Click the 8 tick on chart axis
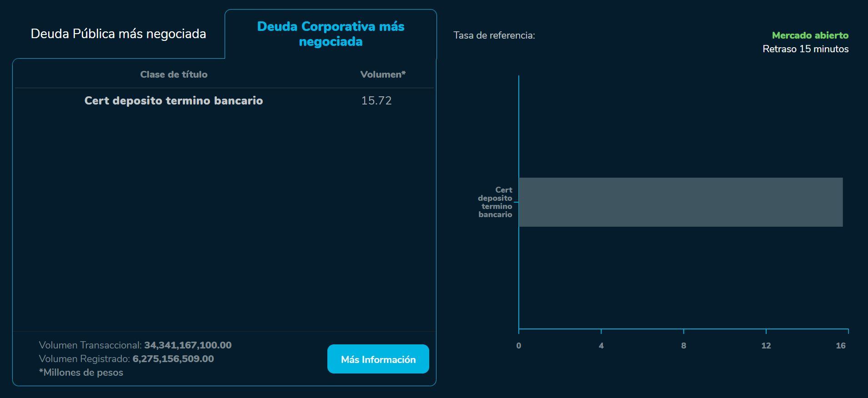Screen dimensions: 868x398 683,346
